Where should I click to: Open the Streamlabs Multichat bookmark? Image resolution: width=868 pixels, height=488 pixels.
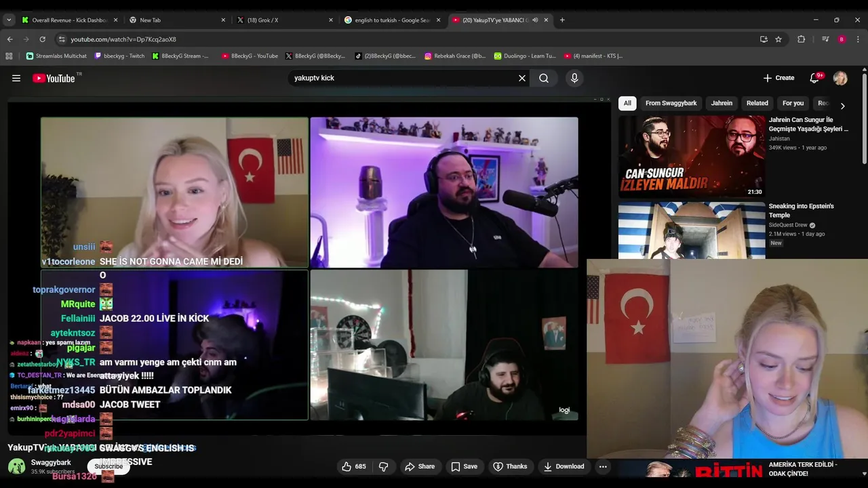pyautogui.click(x=56, y=56)
